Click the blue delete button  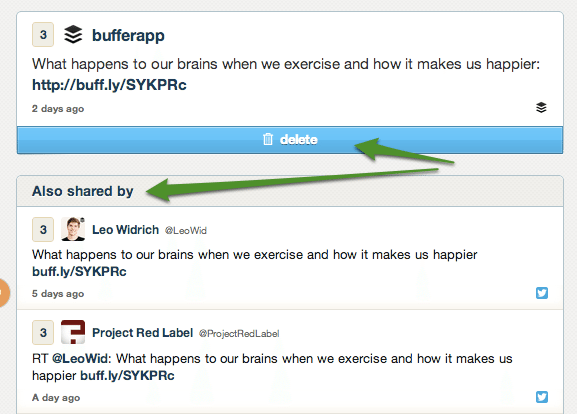click(290, 140)
